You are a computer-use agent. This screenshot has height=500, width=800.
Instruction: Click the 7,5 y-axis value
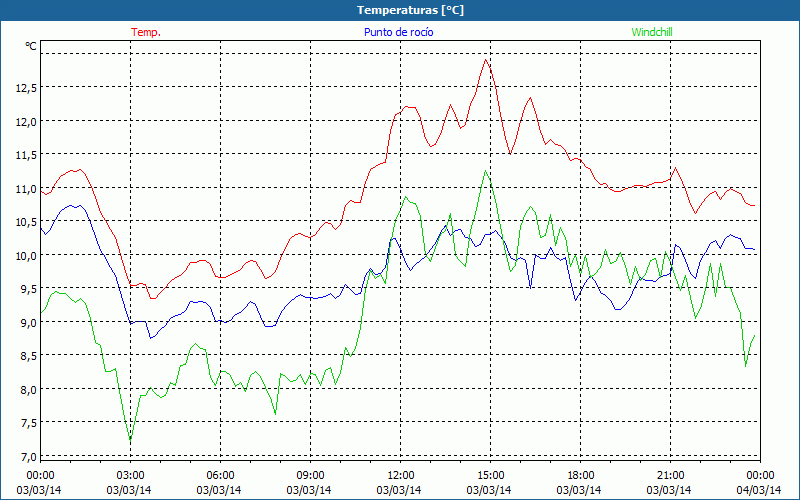pos(29,422)
